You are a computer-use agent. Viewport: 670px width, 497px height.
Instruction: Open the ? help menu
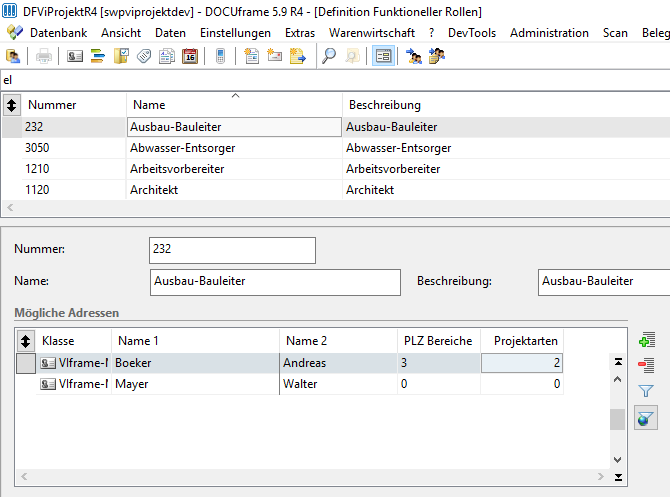432,33
